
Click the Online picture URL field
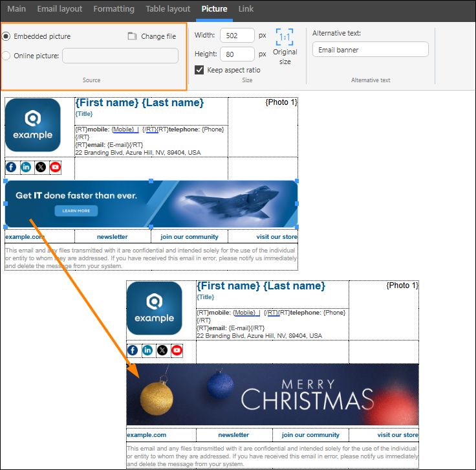pos(120,56)
